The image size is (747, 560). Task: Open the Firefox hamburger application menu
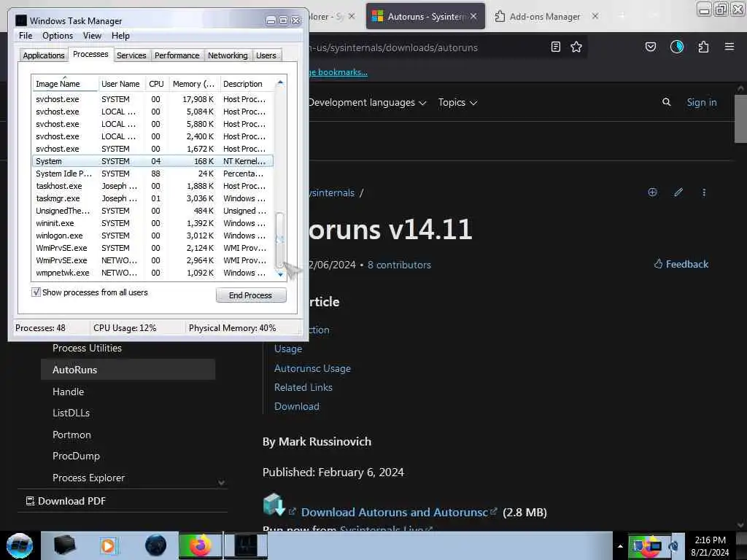click(729, 47)
